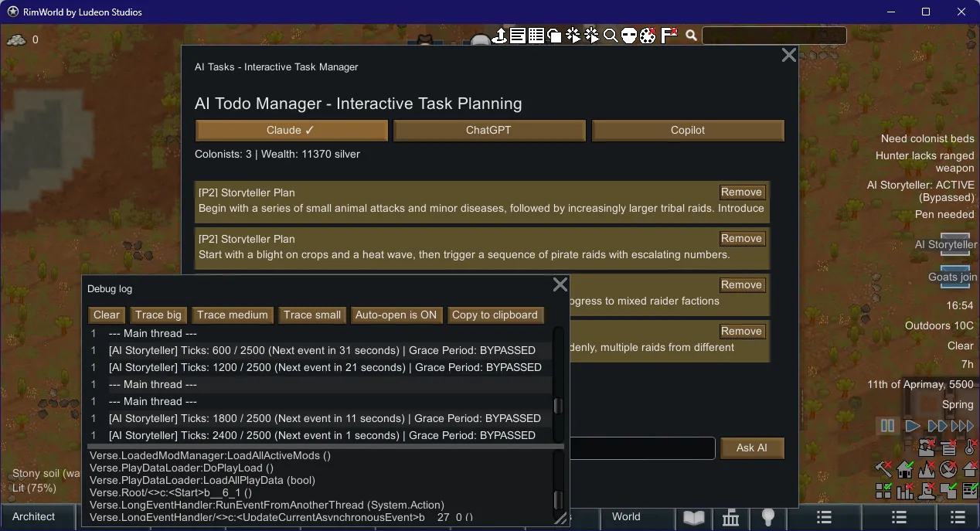Open the open-book Wiki icon in bottom bar

(693, 517)
